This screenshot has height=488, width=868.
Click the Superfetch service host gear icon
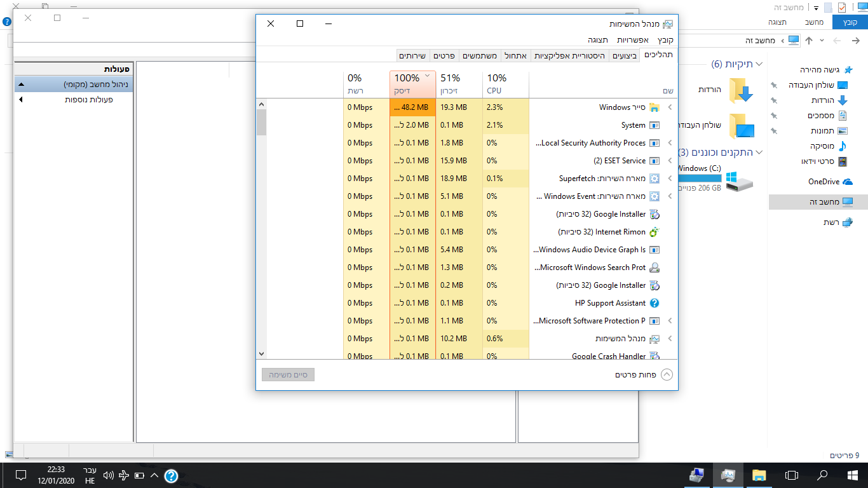pos(654,179)
